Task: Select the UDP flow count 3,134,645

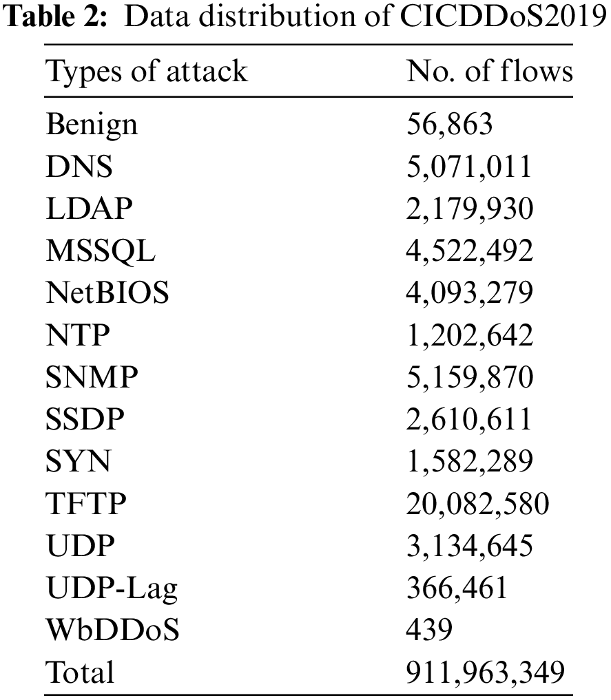Action: tap(470, 546)
